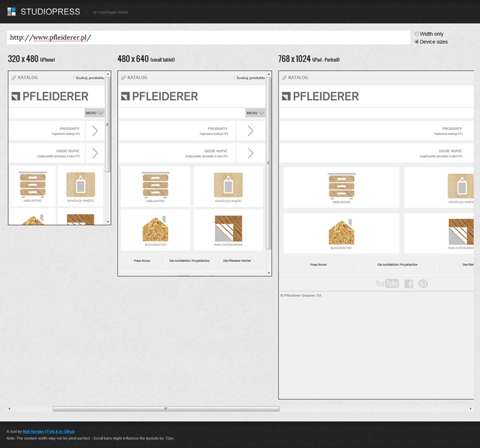Open the Matt Kersley link
Image resolution: width=480 pixels, height=448 pixels.
tap(34, 431)
